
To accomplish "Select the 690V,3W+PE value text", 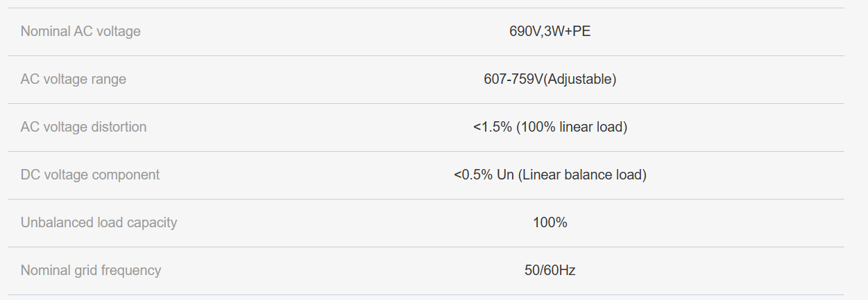I will click(x=550, y=31).
